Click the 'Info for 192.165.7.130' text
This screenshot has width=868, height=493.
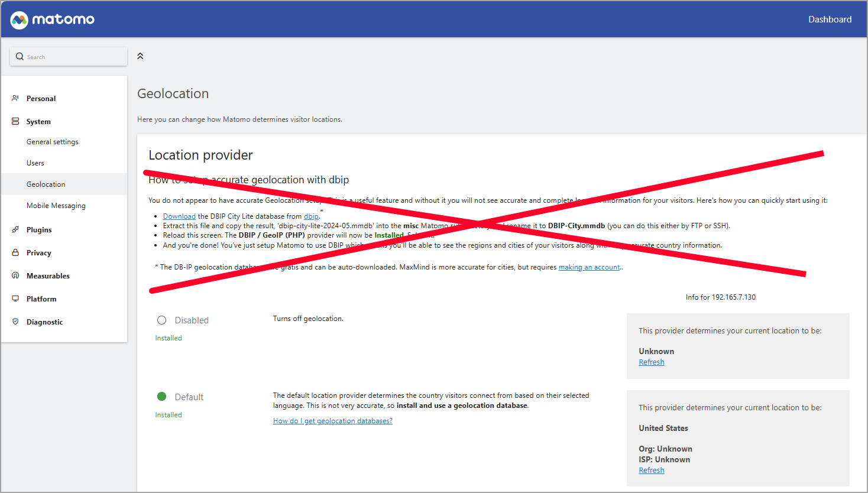pyautogui.click(x=721, y=297)
